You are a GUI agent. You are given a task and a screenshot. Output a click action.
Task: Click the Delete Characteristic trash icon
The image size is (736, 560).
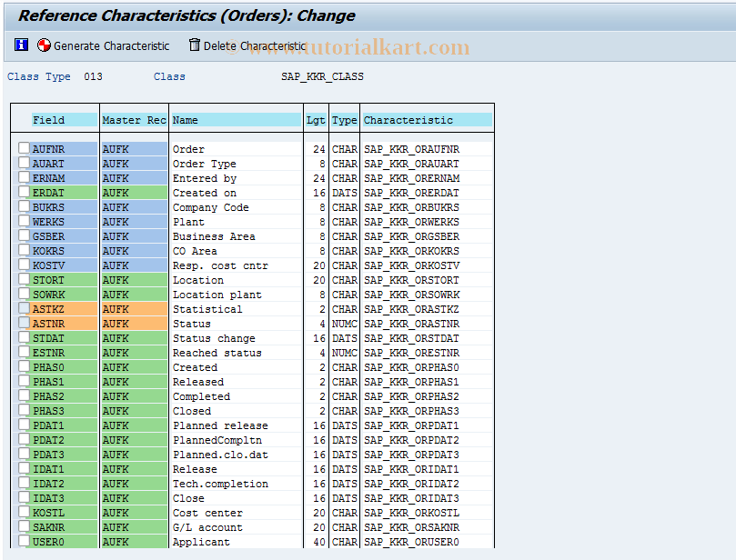click(193, 45)
